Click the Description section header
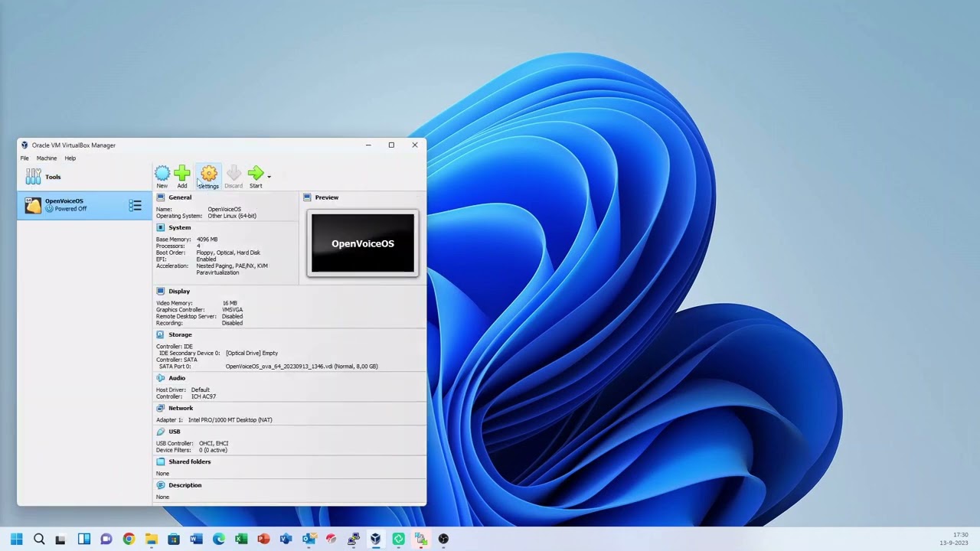 point(185,485)
